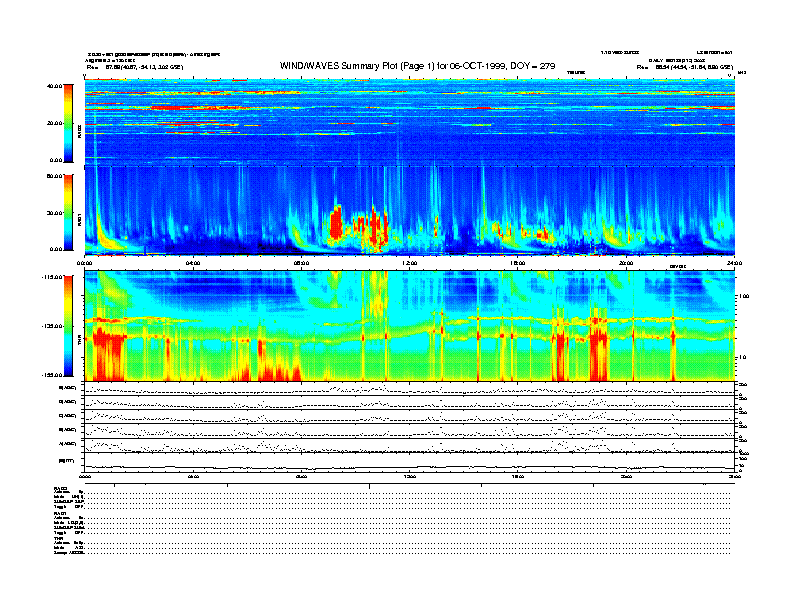Viewport: 792px width, 612px height.
Task: Click the RAD2 heading in bottom status table
Action: click(x=61, y=487)
